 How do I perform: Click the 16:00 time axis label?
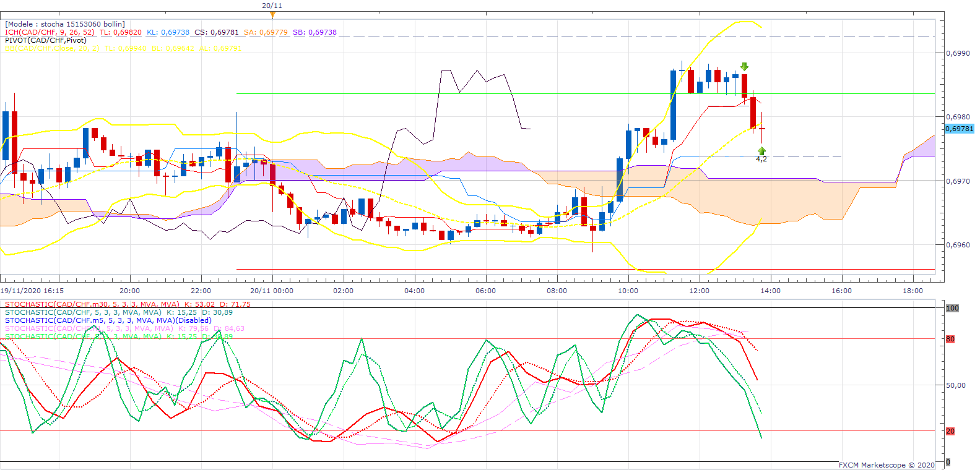(x=841, y=291)
